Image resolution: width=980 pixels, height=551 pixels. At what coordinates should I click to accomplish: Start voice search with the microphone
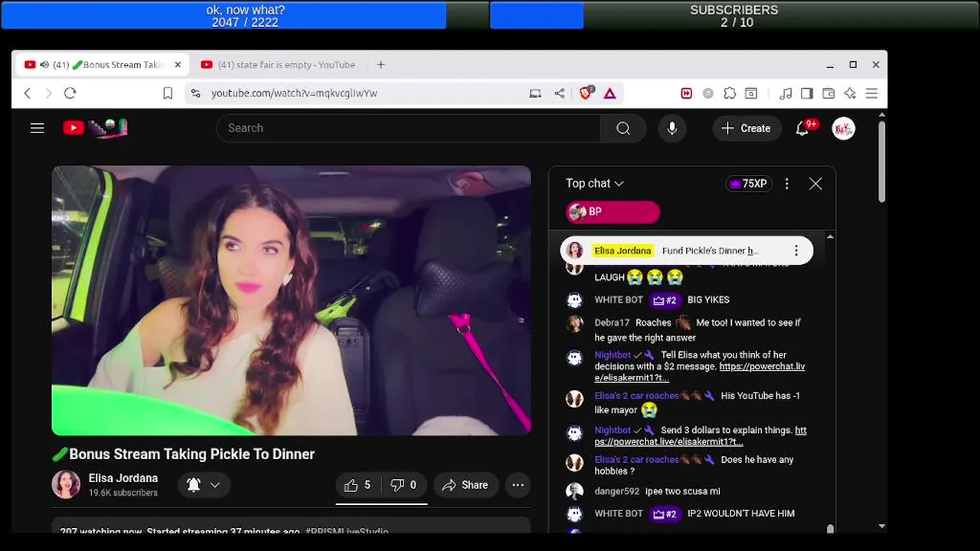[x=671, y=129]
